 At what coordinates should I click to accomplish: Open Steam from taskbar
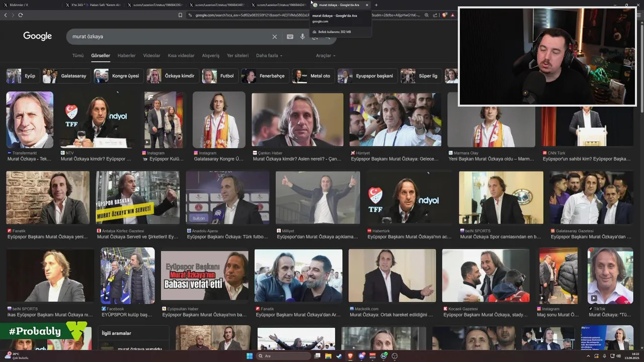[x=339, y=356]
